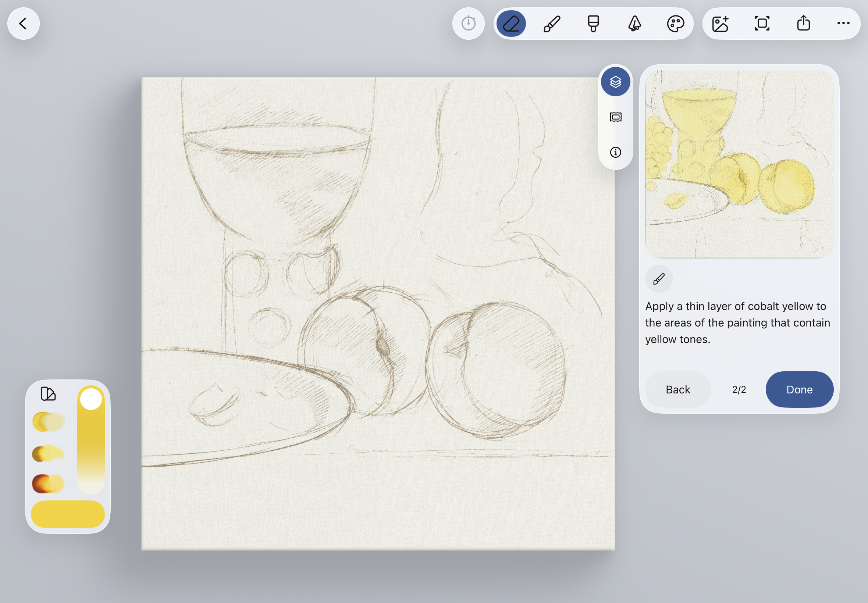Image resolution: width=868 pixels, height=603 pixels.
Task: Open the timer icon in the top bar
Action: coord(468,24)
